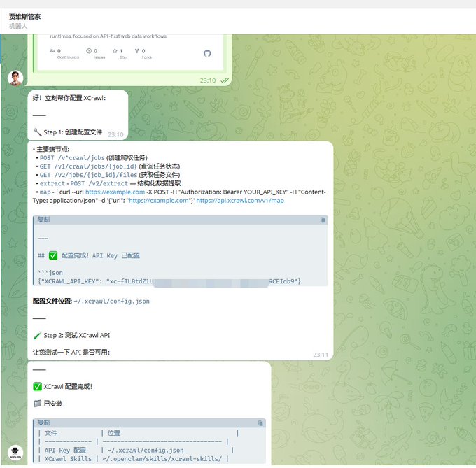Viewport: 476px width, 468px height.
Task: Click the GitHub logo icon in link preview
Action: (207, 53)
